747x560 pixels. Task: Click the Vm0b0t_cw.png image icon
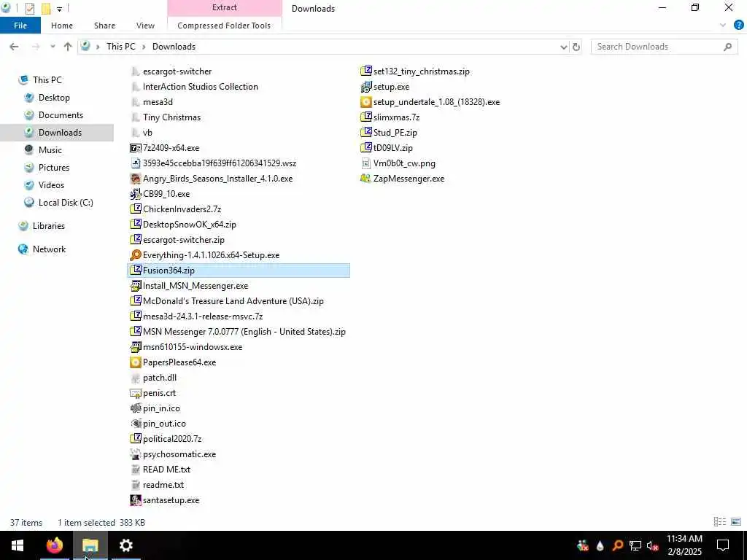tap(366, 163)
